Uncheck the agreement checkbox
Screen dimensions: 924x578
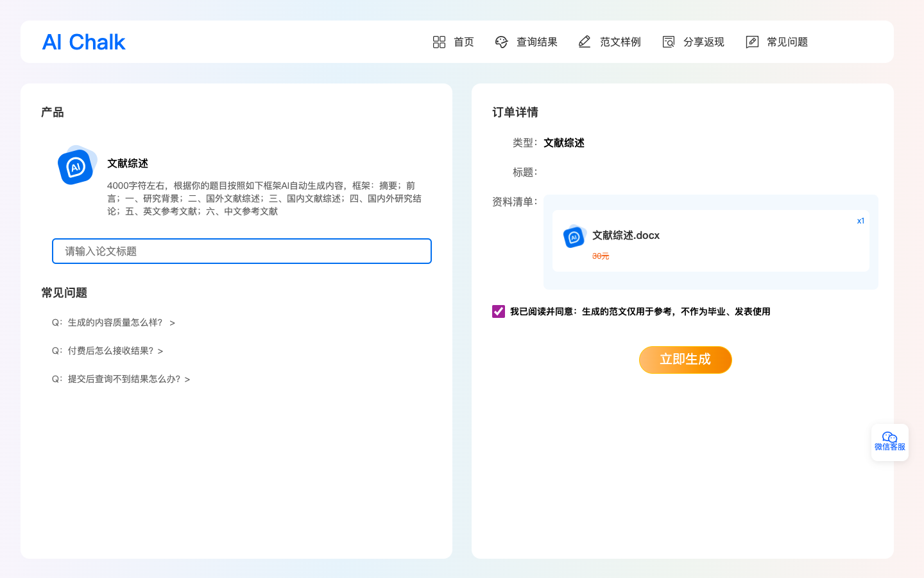pyautogui.click(x=499, y=311)
